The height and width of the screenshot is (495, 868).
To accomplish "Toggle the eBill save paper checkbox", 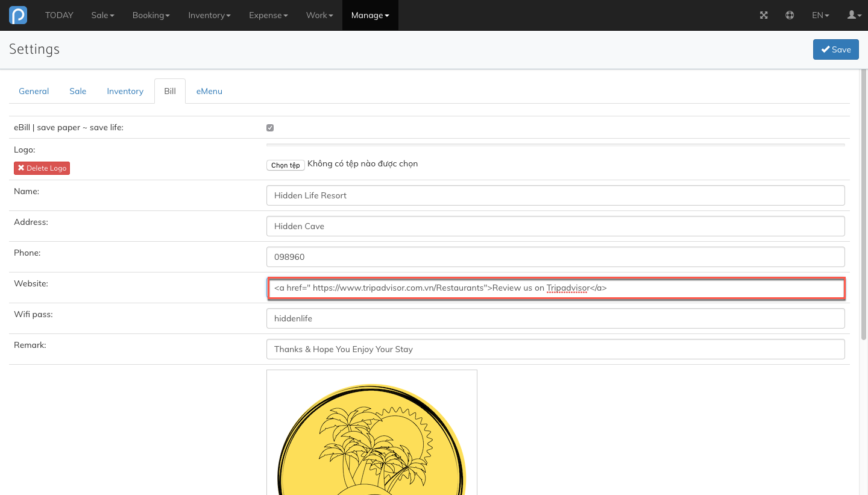I will (x=270, y=128).
